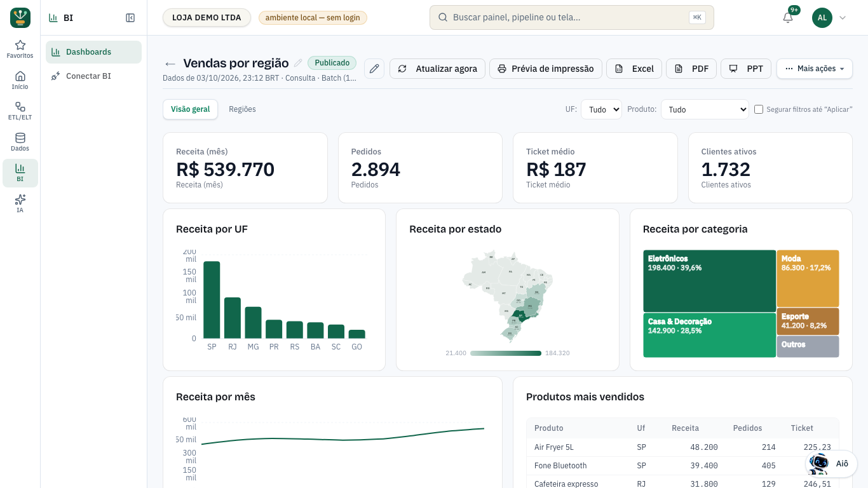The image size is (868, 488).
Task: Click the Eletrônicos treemap block
Action: (709, 281)
